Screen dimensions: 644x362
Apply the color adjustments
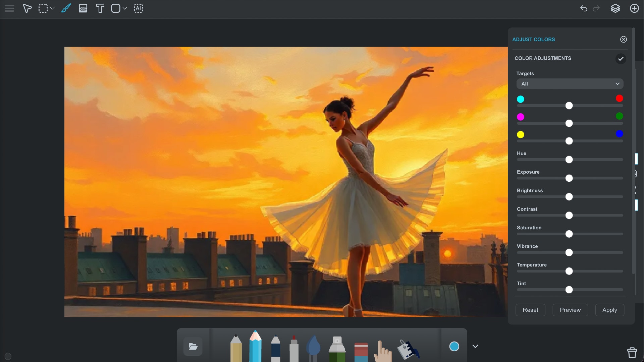click(610, 310)
